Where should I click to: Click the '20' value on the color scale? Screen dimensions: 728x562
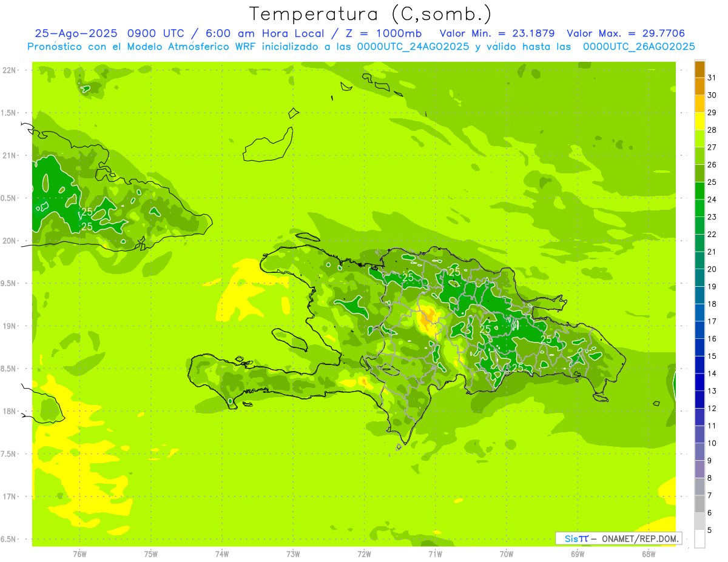click(712, 269)
